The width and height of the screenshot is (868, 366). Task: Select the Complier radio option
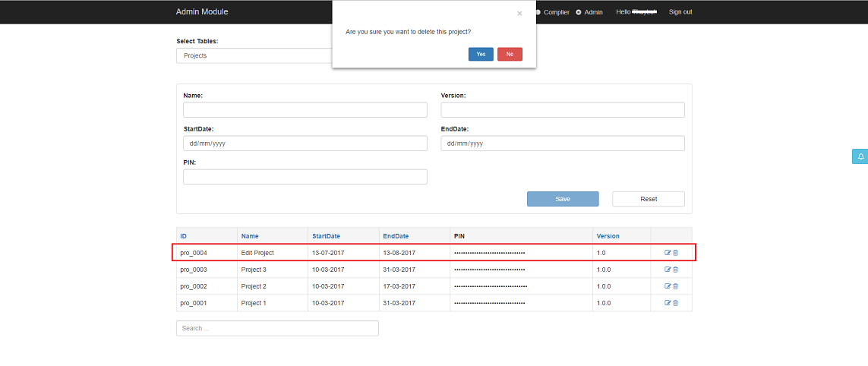(538, 12)
